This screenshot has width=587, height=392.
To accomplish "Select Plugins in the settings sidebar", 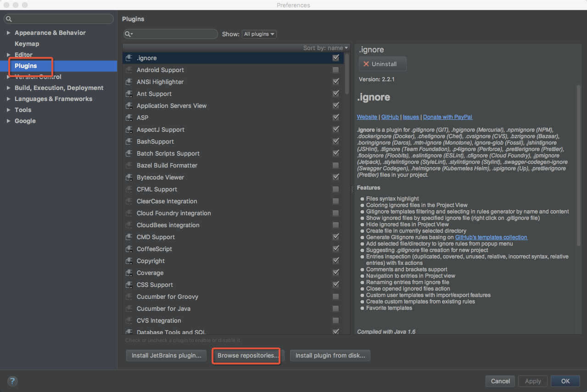I will [26, 66].
